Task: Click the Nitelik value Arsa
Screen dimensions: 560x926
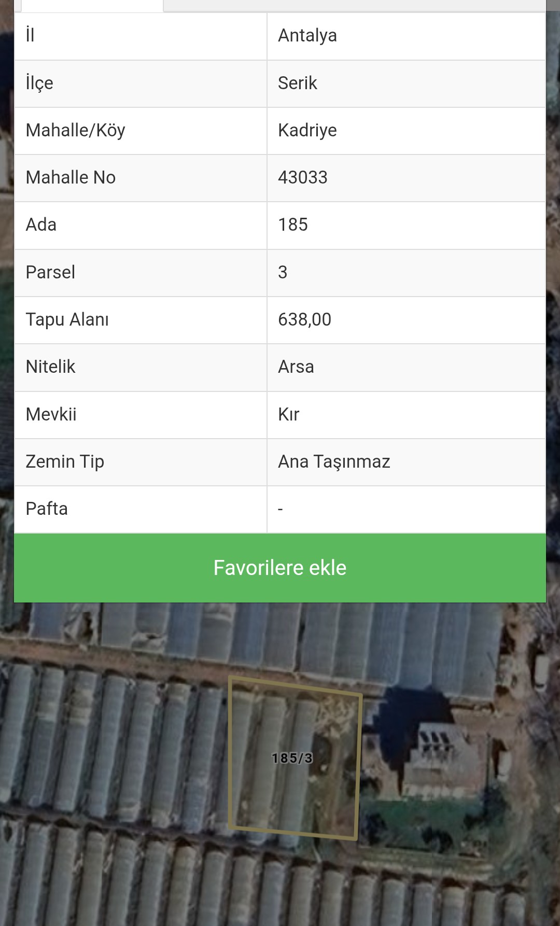Action: coord(296,367)
